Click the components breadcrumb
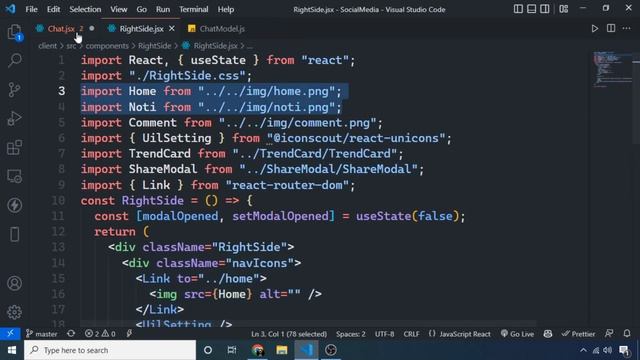The width and height of the screenshot is (640, 360). pos(107,46)
